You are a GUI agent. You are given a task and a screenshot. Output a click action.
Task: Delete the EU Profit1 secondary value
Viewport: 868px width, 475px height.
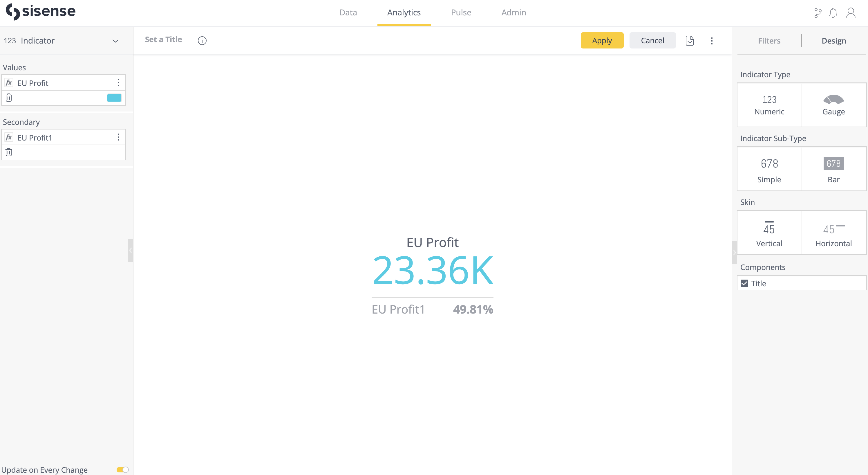point(9,152)
